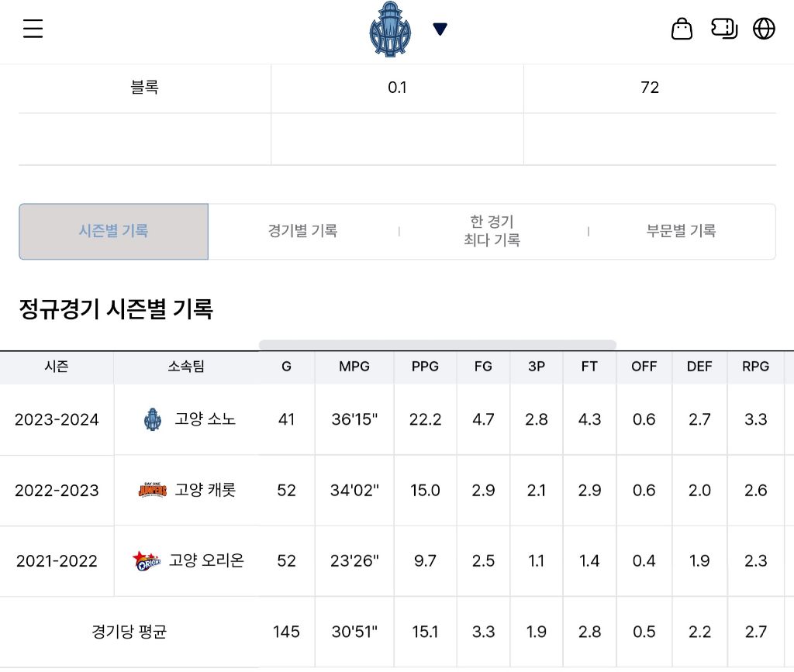This screenshot has width=794, height=672.
Task: Click the 2023-2024 season cell
Action: coord(57,419)
